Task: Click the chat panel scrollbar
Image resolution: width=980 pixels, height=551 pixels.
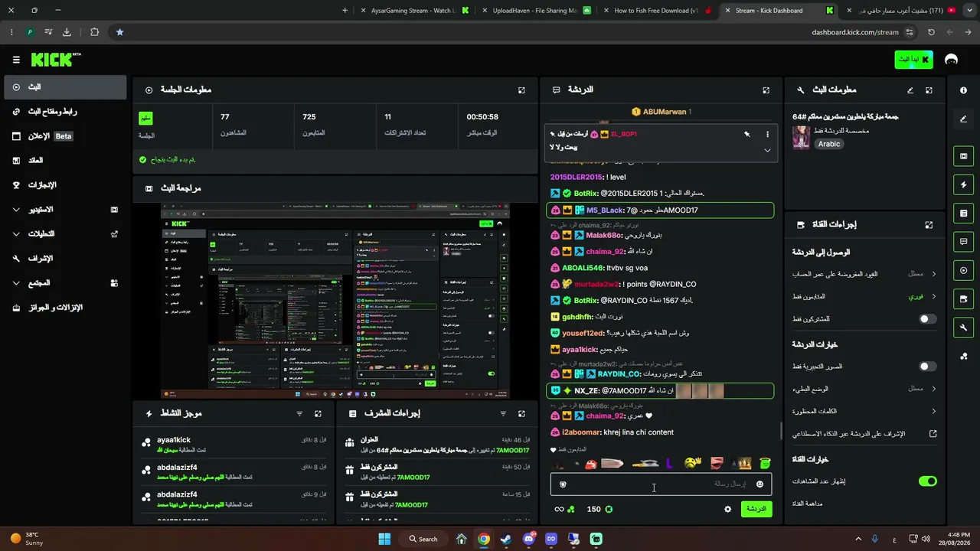Action: coord(781,431)
